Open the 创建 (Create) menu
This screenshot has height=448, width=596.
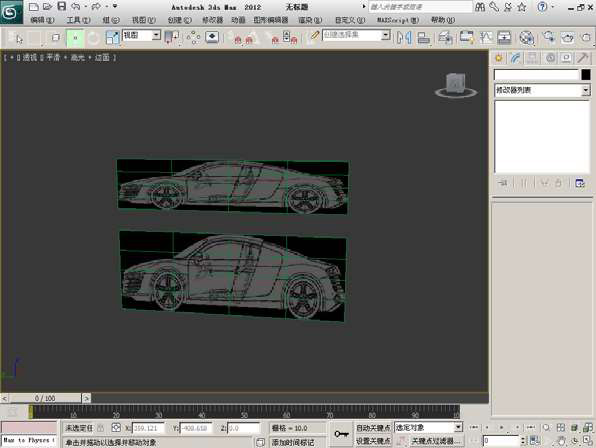(179, 20)
